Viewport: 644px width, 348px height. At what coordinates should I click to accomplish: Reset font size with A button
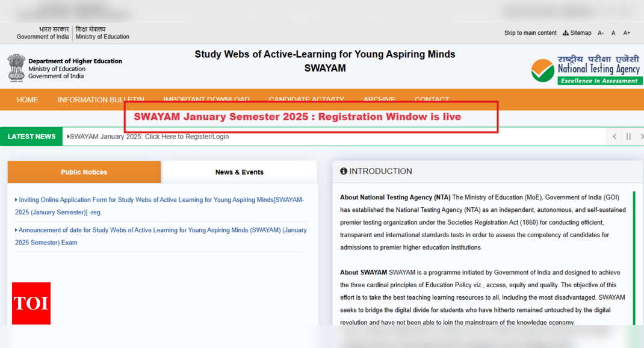coord(613,33)
